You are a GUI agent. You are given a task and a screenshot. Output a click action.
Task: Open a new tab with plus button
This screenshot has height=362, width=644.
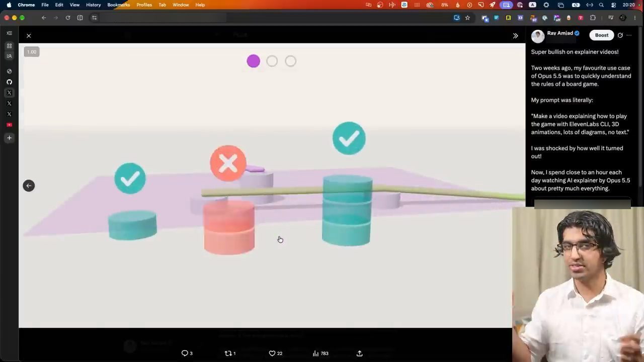(9, 138)
